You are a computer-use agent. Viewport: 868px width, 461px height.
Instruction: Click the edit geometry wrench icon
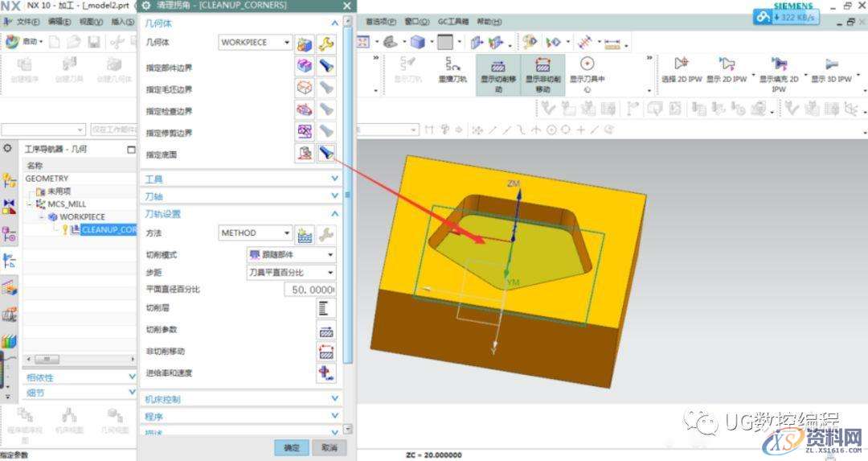click(x=325, y=43)
